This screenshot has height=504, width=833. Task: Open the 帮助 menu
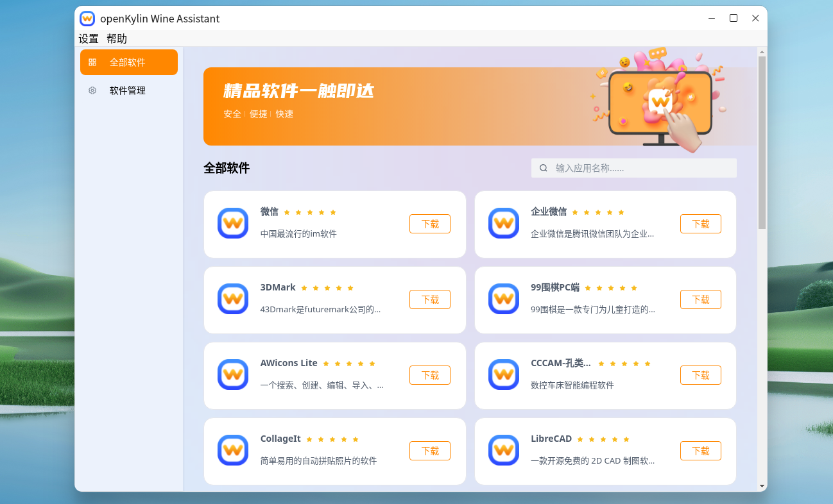tap(117, 38)
